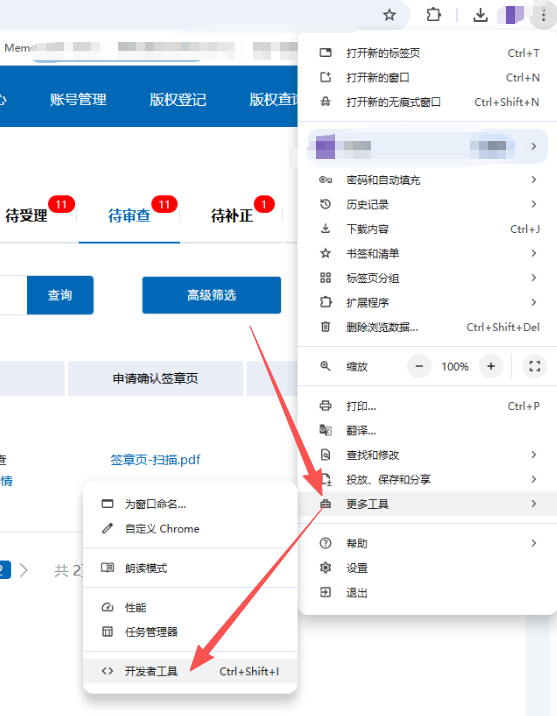Click the profile avatar in the toolbar
Image resolution: width=557 pixels, height=716 pixels.
511,15
